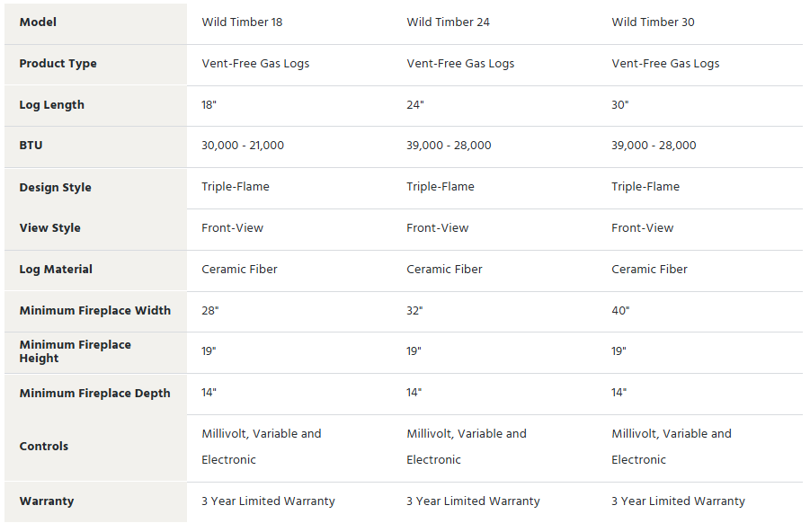
Task: Click the Controls row label
Action: pos(44,447)
